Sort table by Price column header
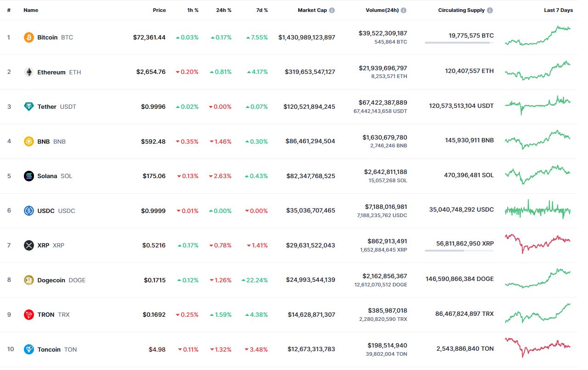This screenshot has height=370, width=588. click(159, 10)
